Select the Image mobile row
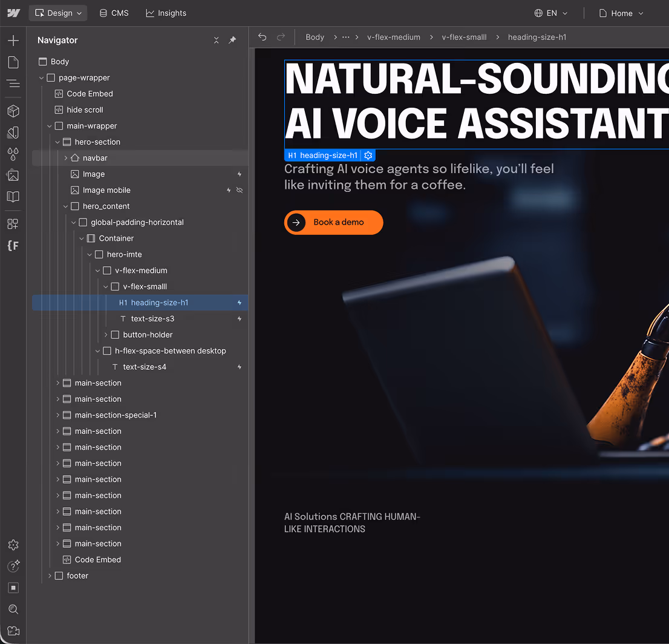 coord(140,191)
